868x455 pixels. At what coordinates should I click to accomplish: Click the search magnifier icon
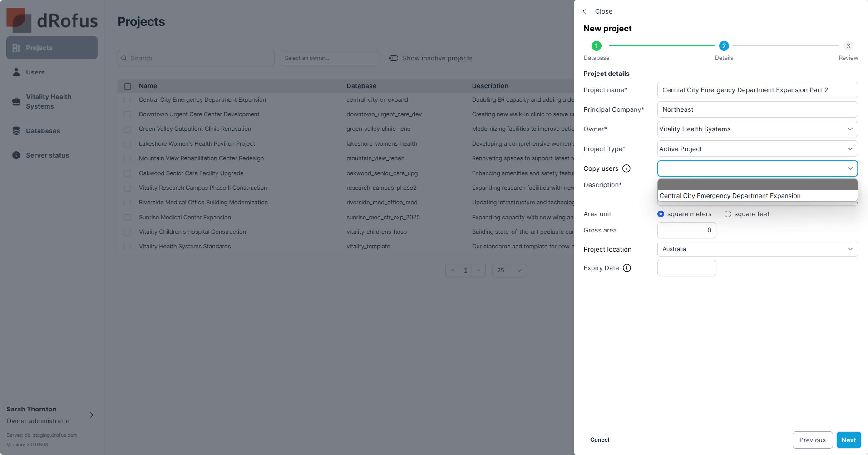(124, 58)
